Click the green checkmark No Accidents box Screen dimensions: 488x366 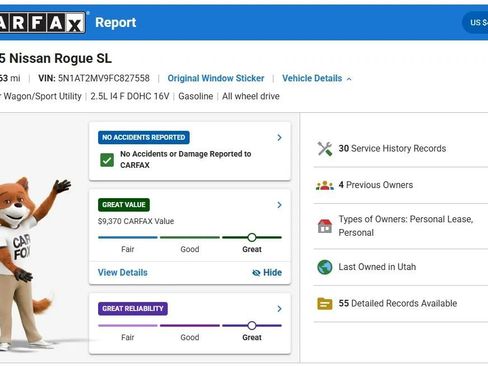coord(107,160)
